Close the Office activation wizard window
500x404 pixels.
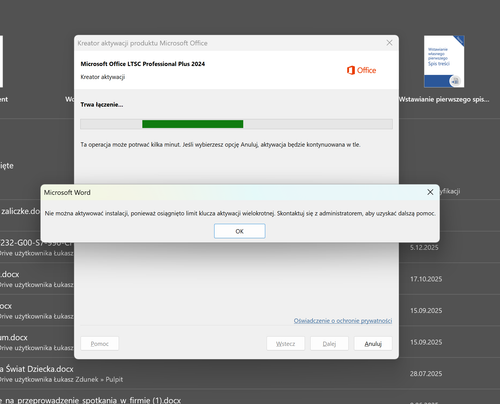click(389, 43)
